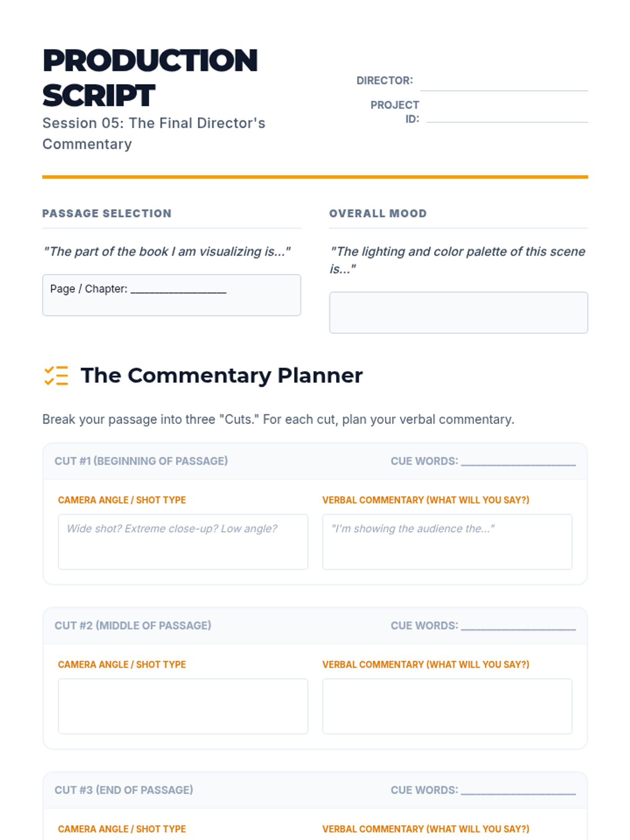Click the Passage Selection heading
Viewport: 630px width, 840px height.
click(x=107, y=214)
